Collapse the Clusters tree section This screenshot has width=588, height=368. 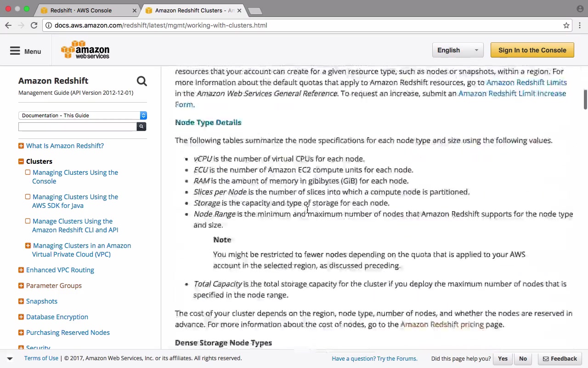tap(21, 161)
